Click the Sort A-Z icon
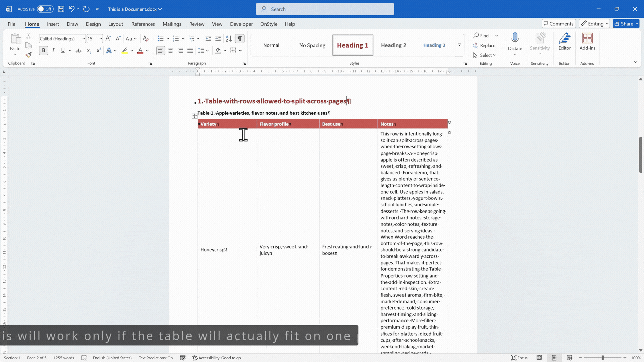Image resolution: width=644 pixels, height=362 pixels. pos(229,39)
